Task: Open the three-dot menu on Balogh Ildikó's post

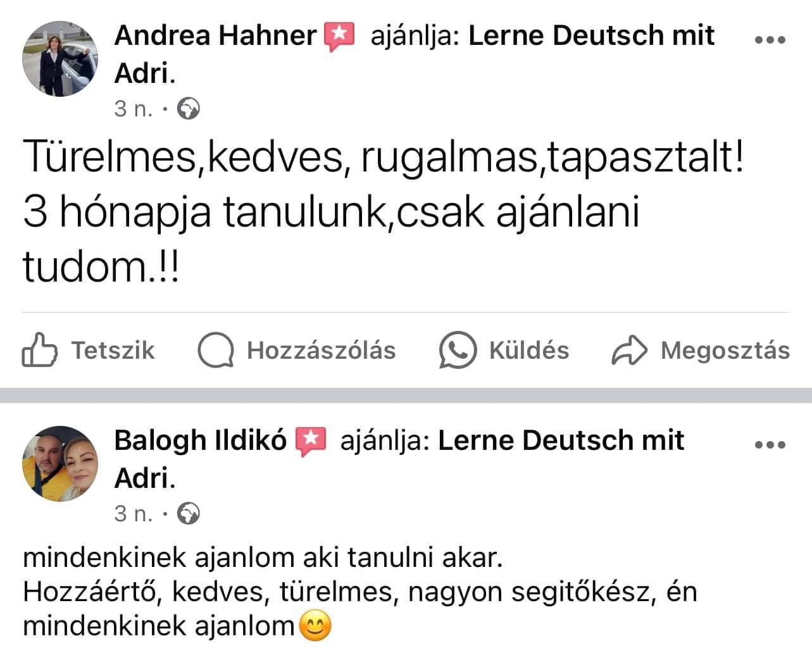Action: click(770, 445)
